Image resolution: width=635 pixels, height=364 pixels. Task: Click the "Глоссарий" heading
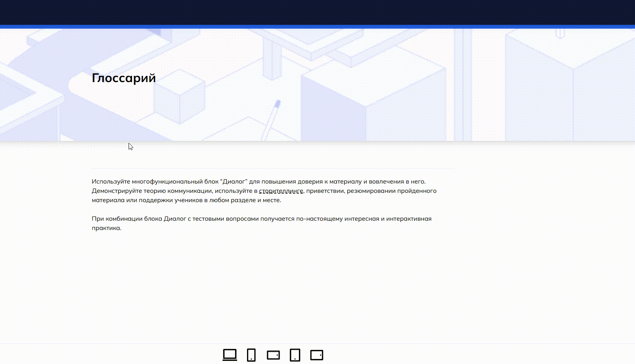pos(124,78)
